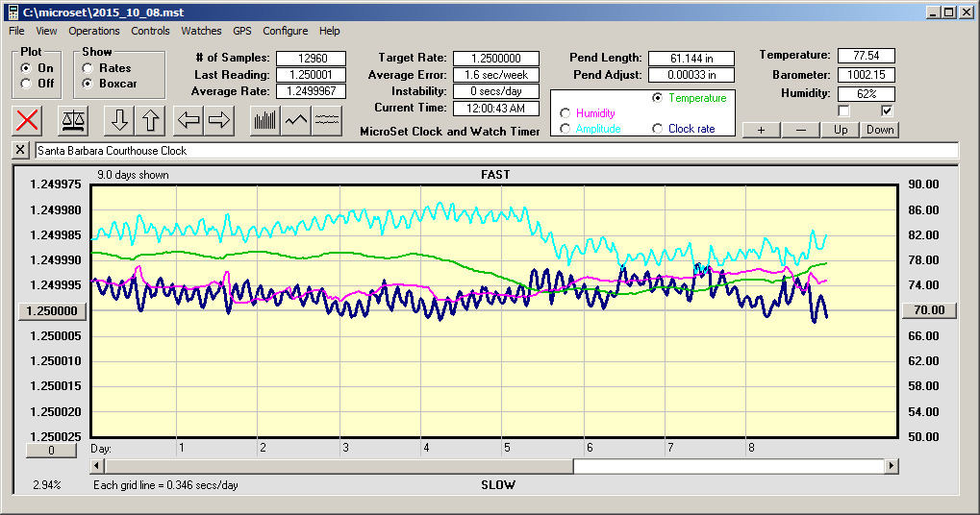This screenshot has width=980, height=515.
Task: Set Plot to Off
Action: (26, 83)
